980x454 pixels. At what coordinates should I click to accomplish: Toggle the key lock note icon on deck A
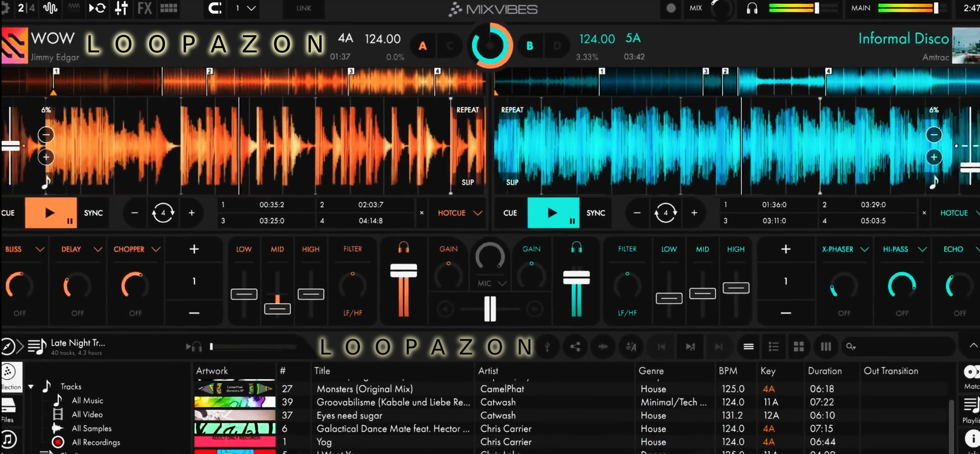(46, 182)
